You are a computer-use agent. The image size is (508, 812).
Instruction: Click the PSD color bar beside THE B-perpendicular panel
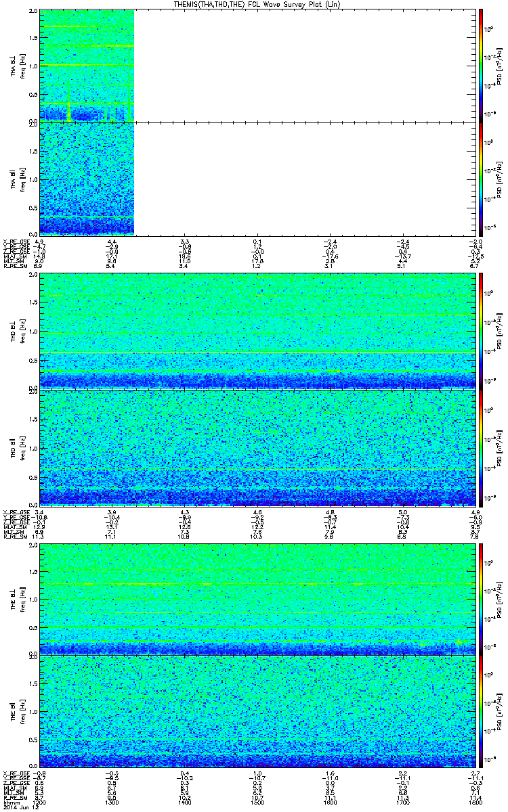tap(481, 599)
